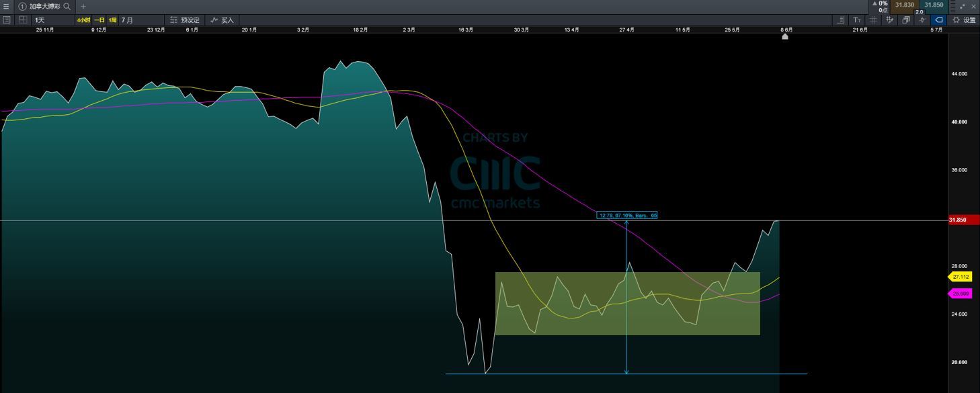Close the chart panel

(973, 6)
